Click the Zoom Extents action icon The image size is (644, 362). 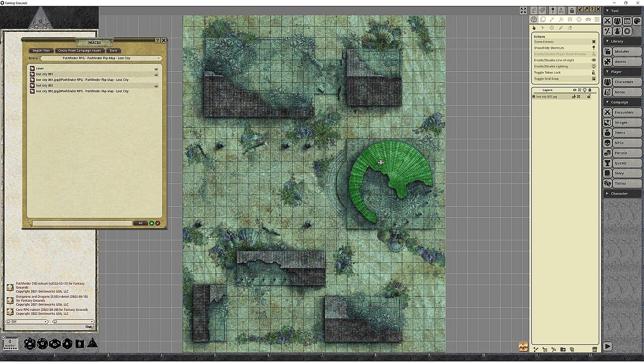594,42
